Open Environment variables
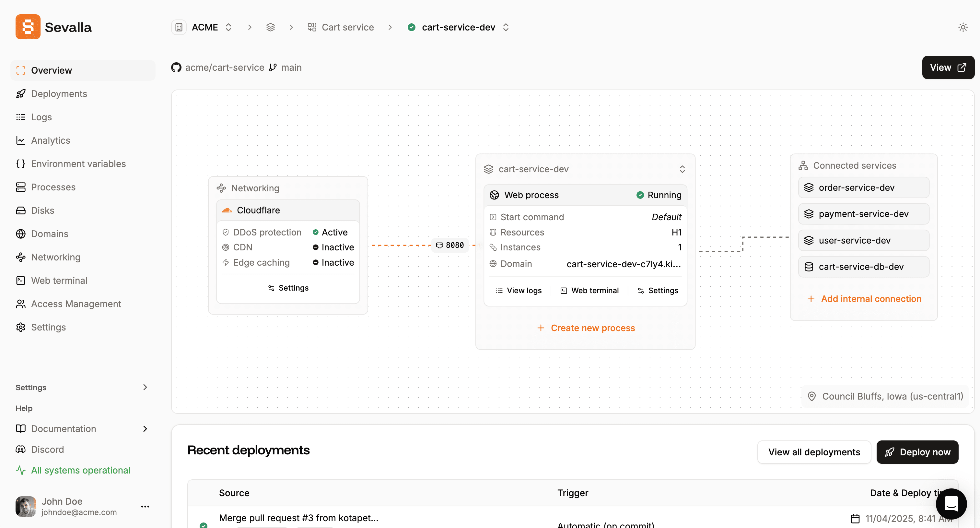The height and width of the screenshot is (528, 980). tap(78, 164)
